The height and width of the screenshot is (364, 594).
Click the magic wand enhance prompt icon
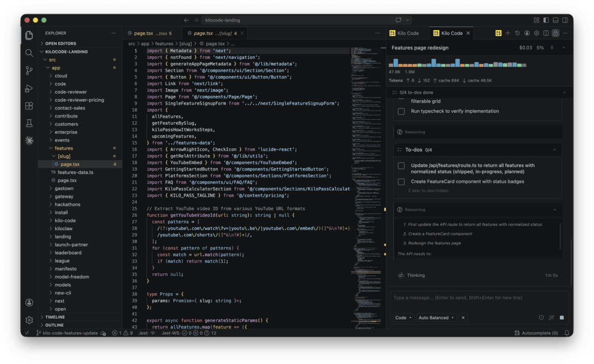click(551, 318)
